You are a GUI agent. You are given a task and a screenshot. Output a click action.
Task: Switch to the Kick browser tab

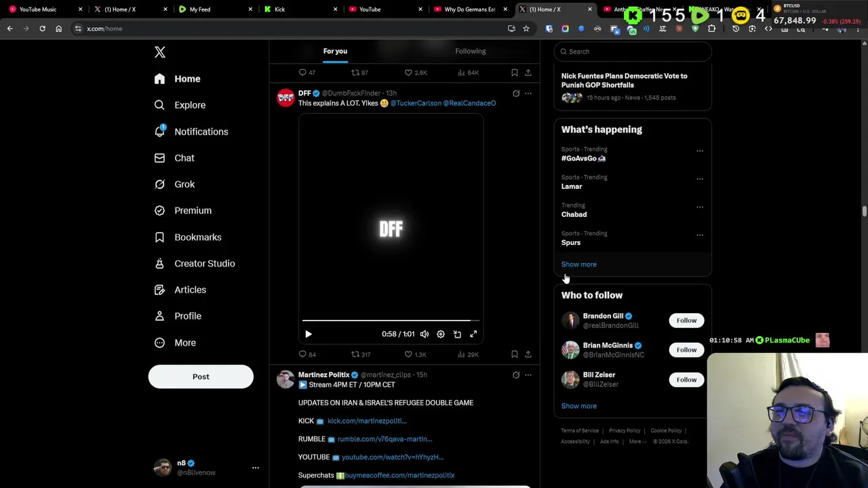pyautogui.click(x=300, y=9)
